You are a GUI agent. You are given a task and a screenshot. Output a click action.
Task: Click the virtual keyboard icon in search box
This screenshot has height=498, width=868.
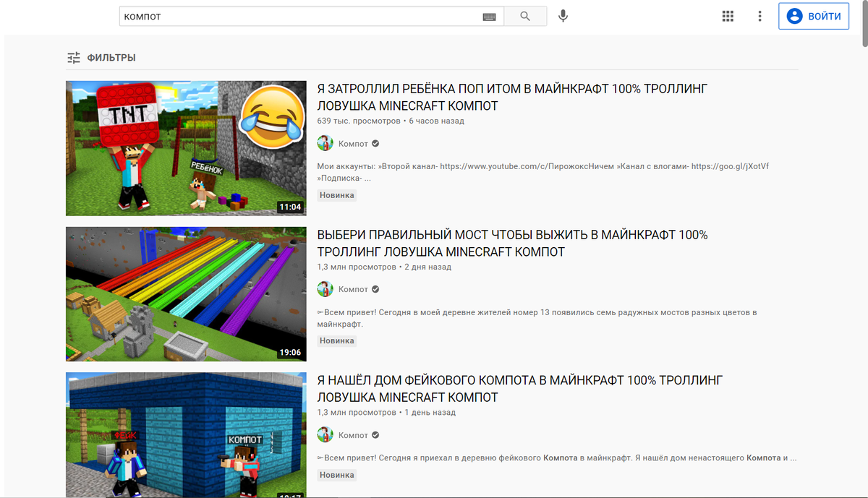click(489, 17)
